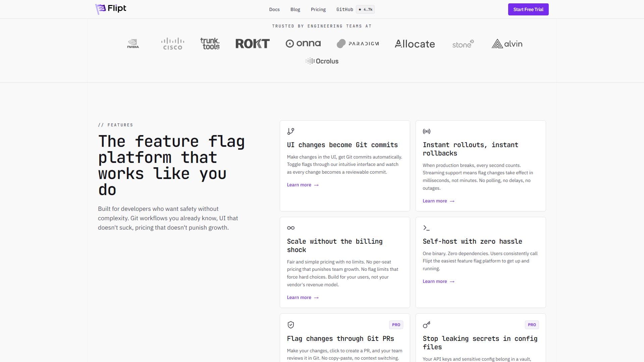
Task: Click the 'Built for developers who want safety' paragraph
Action: tap(168, 218)
